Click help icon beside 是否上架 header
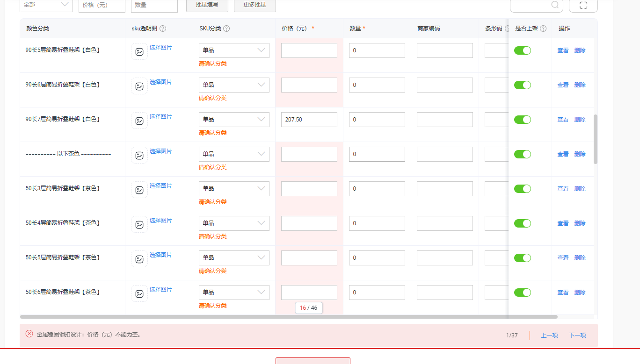This screenshot has height=364, width=640. pyautogui.click(x=543, y=29)
